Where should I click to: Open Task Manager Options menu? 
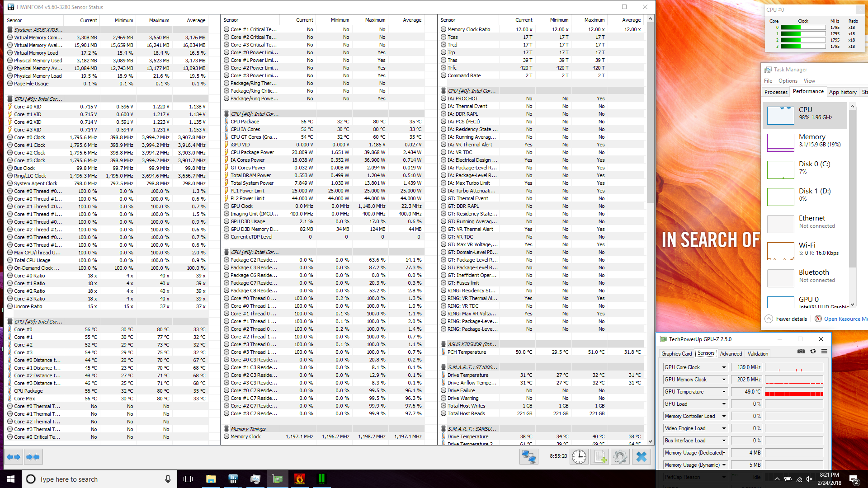pyautogui.click(x=788, y=81)
